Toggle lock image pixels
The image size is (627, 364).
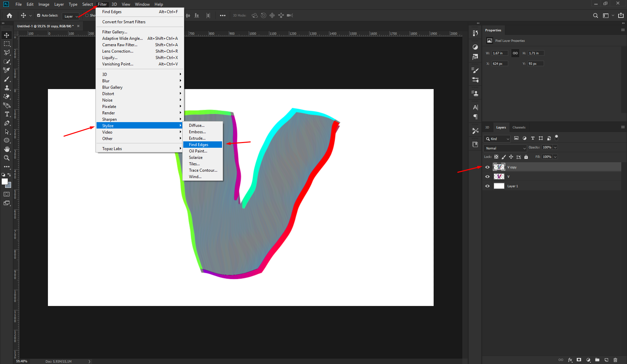(503, 157)
